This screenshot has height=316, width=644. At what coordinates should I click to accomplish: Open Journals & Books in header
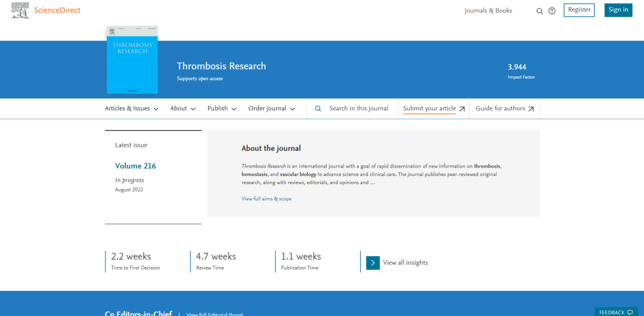(488, 11)
